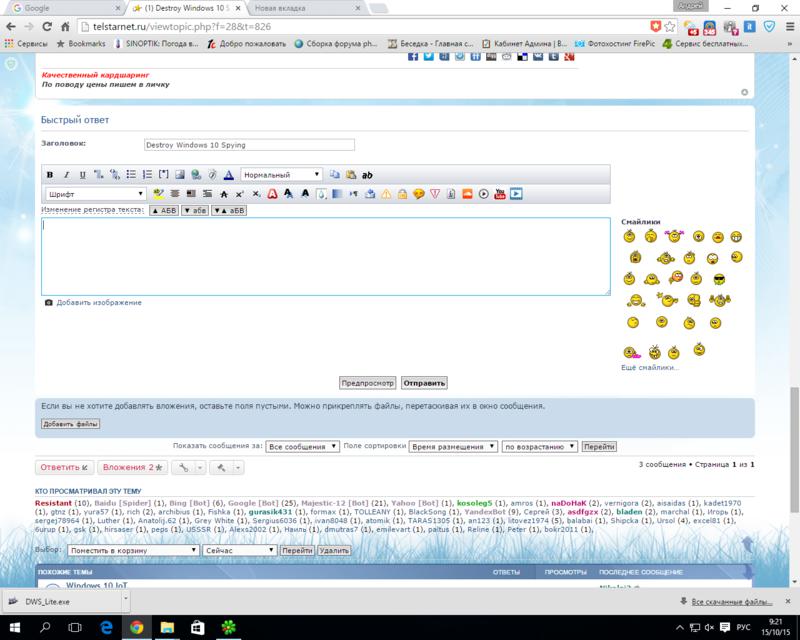Click inside the message text area

[326, 256]
